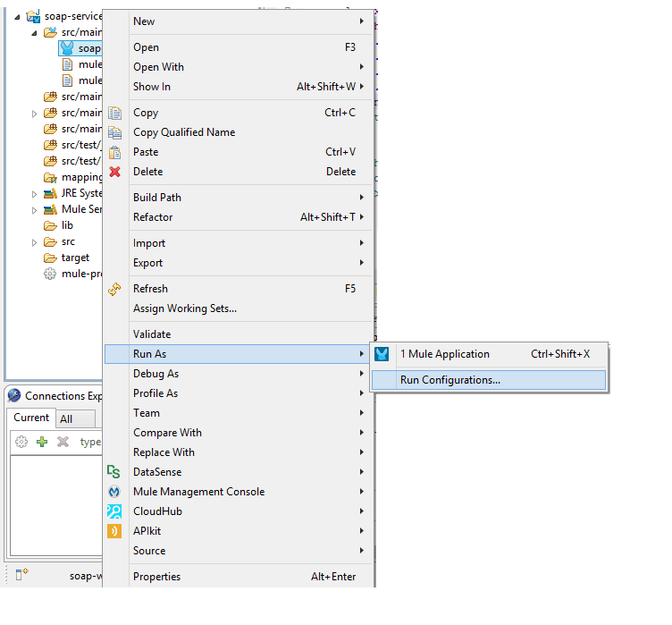Viewport: 672px width, 625px height.
Task: Choose Run Configurations... from submenu
Action: [489, 380]
